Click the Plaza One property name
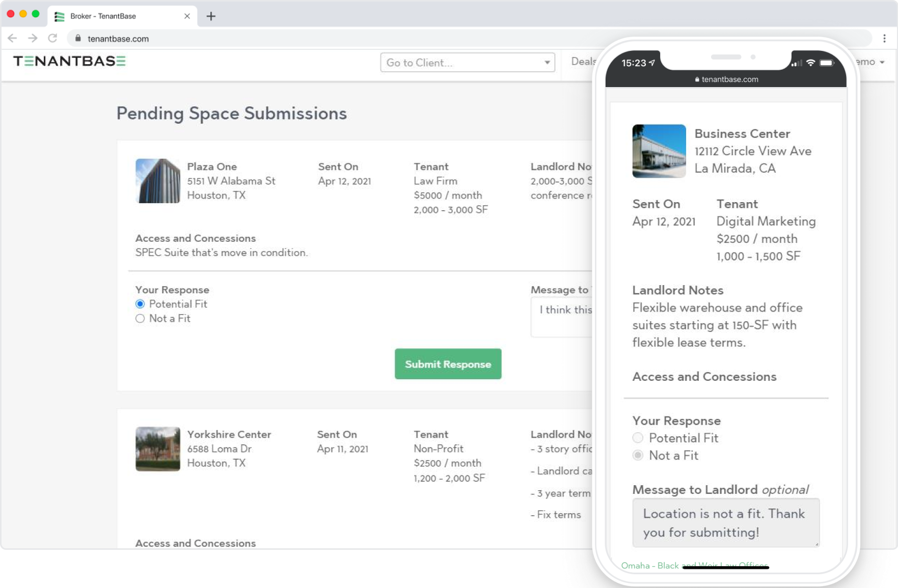The height and width of the screenshot is (588, 898). click(x=212, y=166)
